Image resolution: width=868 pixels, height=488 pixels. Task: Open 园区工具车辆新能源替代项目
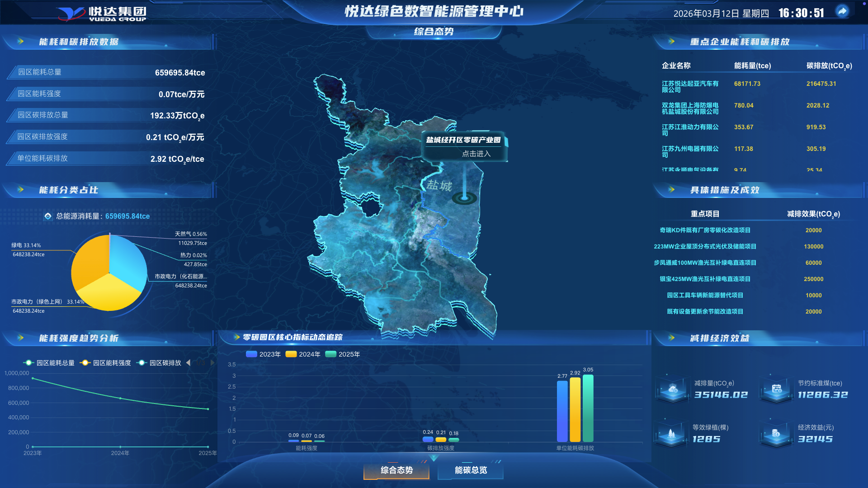[705, 296]
